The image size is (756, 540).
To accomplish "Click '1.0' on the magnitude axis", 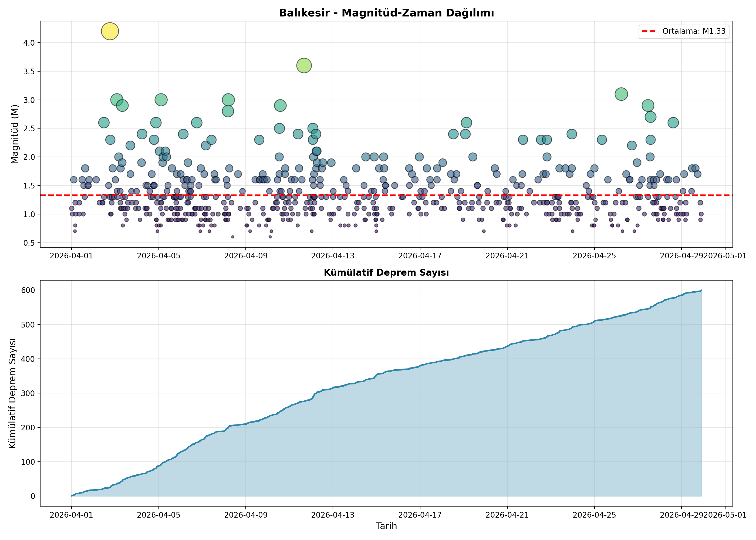I will coord(29,214).
